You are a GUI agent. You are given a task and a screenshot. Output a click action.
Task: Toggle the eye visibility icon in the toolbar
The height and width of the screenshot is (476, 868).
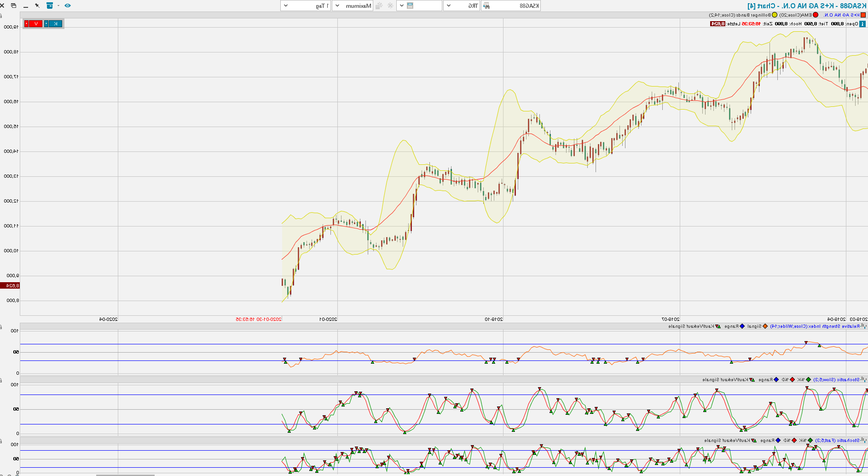[x=68, y=6]
